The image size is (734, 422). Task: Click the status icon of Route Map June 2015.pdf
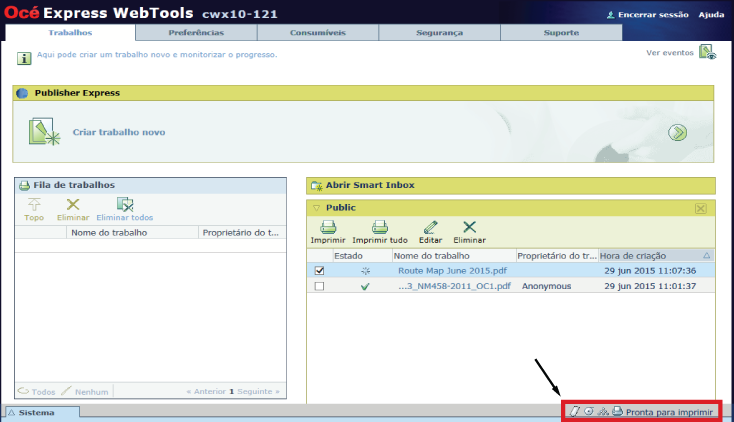[x=366, y=271]
